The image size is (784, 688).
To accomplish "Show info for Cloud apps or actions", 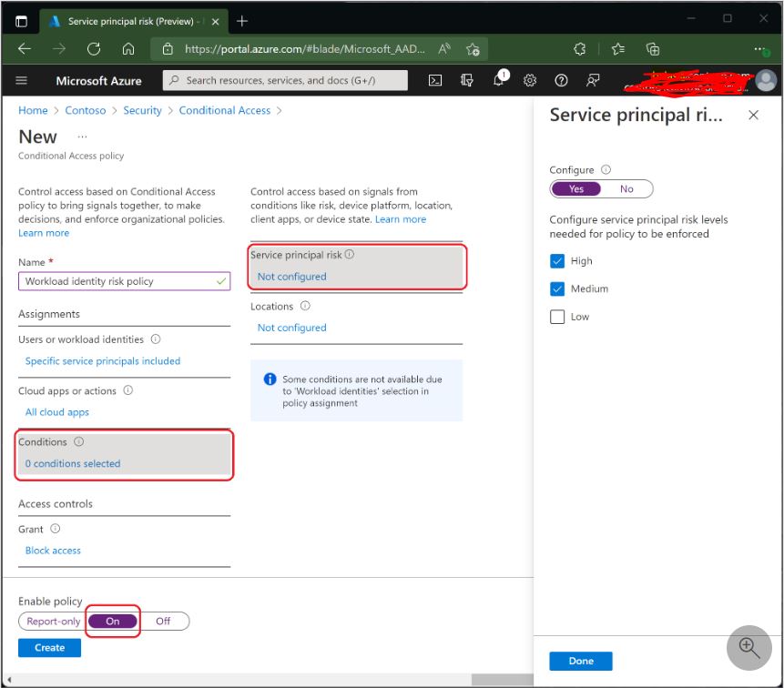I will click(128, 390).
